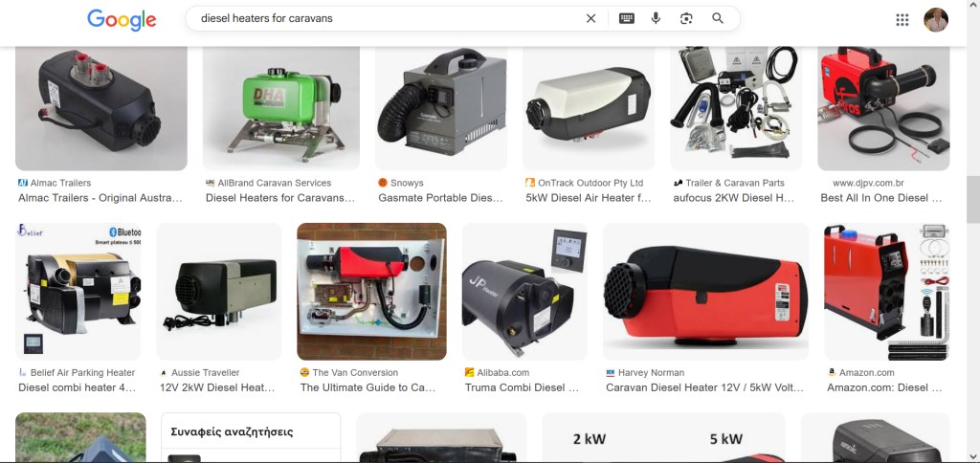Image resolution: width=980 pixels, height=463 pixels.
Task: Click the Google logo
Action: (122, 19)
